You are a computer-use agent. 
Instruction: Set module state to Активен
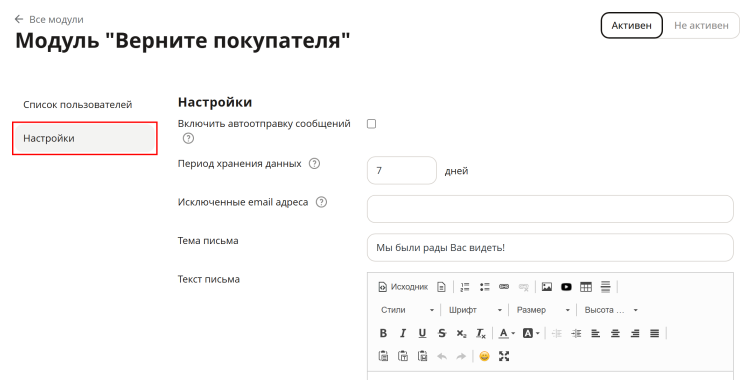pyautogui.click(x=631, y=25)
